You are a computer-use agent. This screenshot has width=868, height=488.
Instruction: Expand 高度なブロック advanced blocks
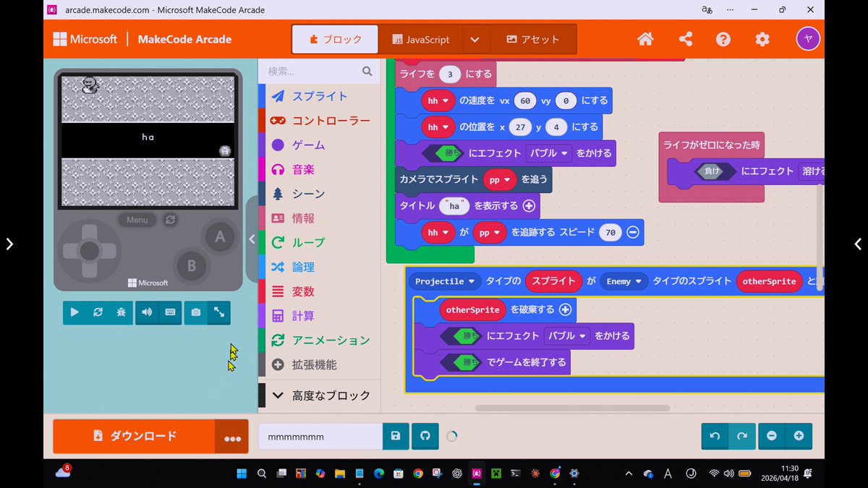pyautogui.click(x=319, y=395)
